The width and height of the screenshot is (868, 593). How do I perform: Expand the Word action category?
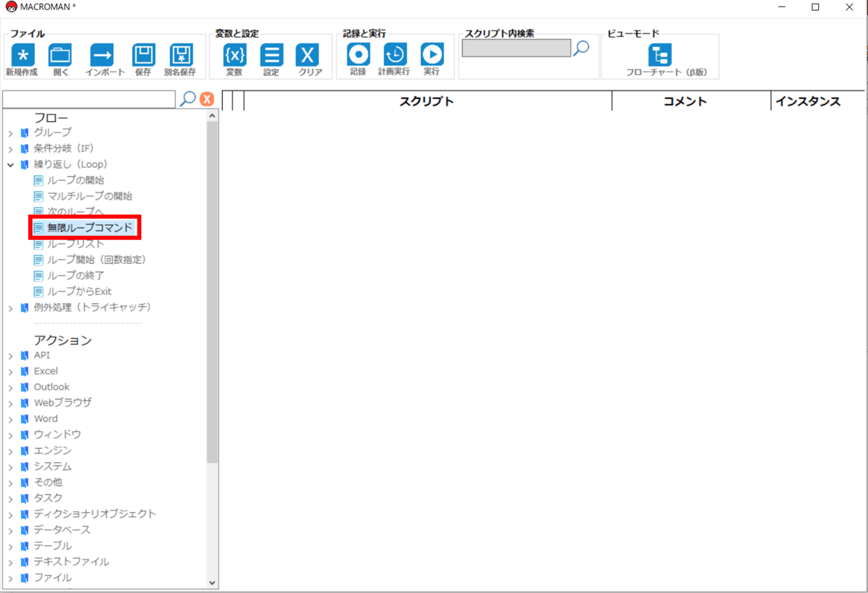[x=11, y=419]
